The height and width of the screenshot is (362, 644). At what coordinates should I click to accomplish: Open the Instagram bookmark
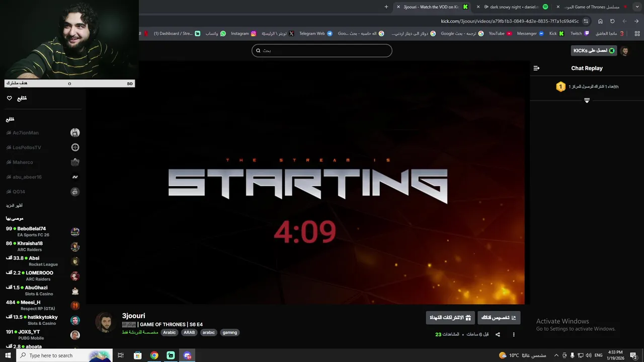244,34
